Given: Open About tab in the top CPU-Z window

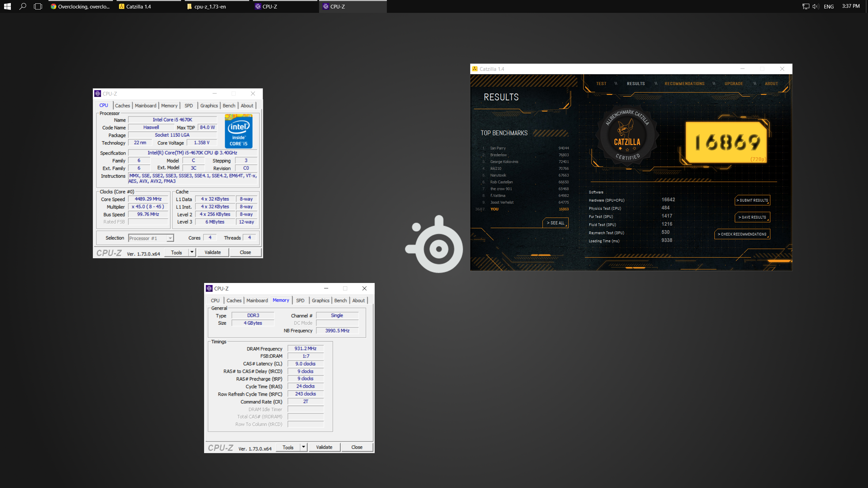Looking at the screenshot, I should coord(247,105).
